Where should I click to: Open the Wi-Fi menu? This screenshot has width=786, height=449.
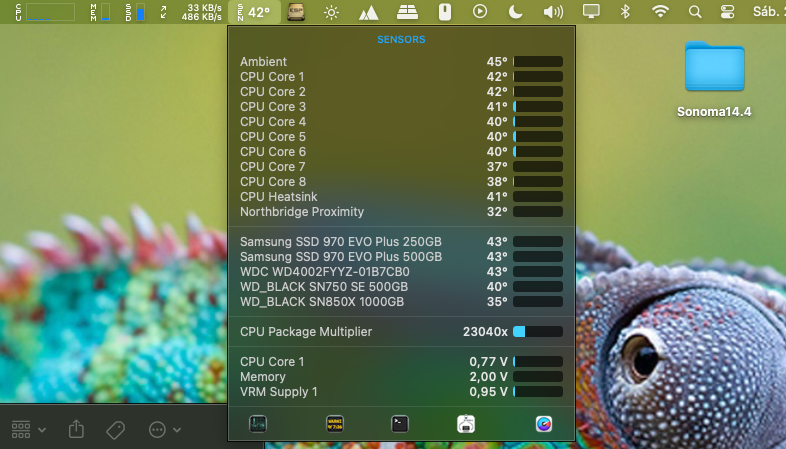tap(660, 12)
